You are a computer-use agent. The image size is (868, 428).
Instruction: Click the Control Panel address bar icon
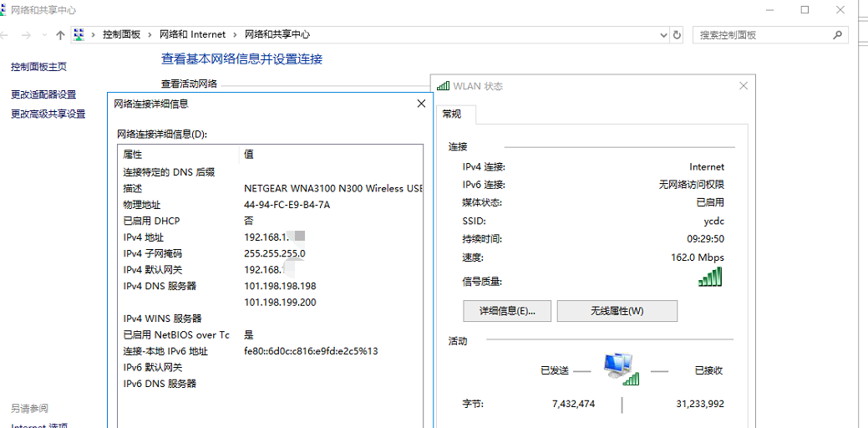[79, 34]
